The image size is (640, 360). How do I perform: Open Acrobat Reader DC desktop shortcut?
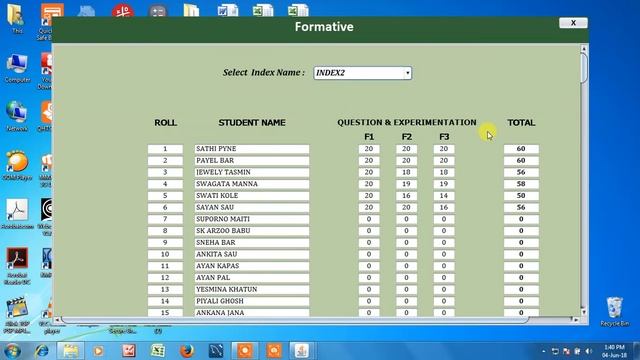tap(17, 266)
